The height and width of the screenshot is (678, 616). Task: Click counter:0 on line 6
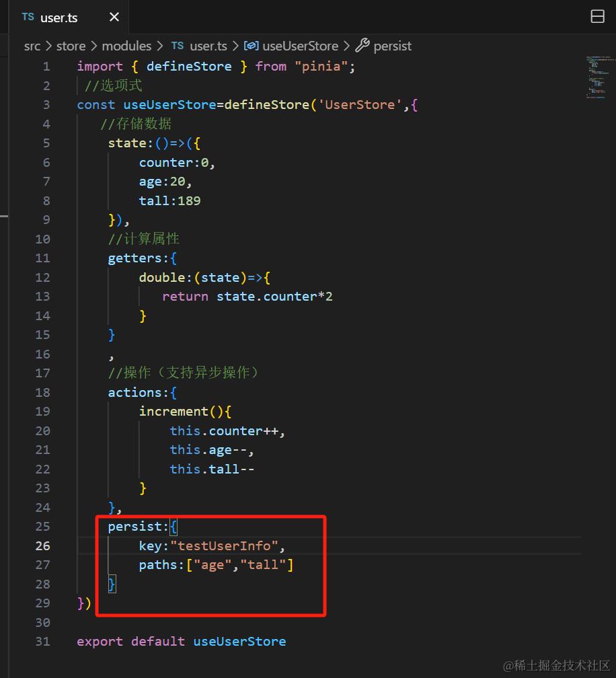point(174,163)
